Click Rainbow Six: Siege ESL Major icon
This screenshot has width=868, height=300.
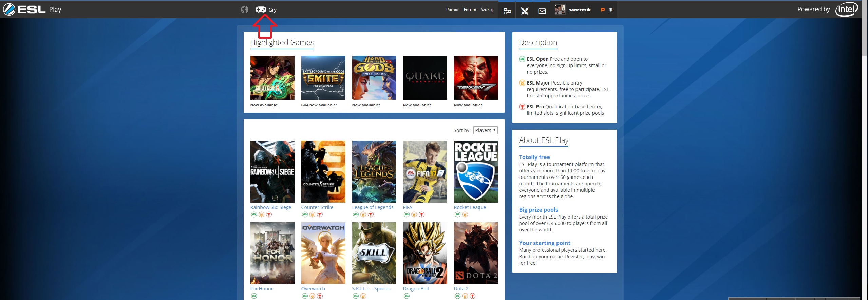click(261, 214)
